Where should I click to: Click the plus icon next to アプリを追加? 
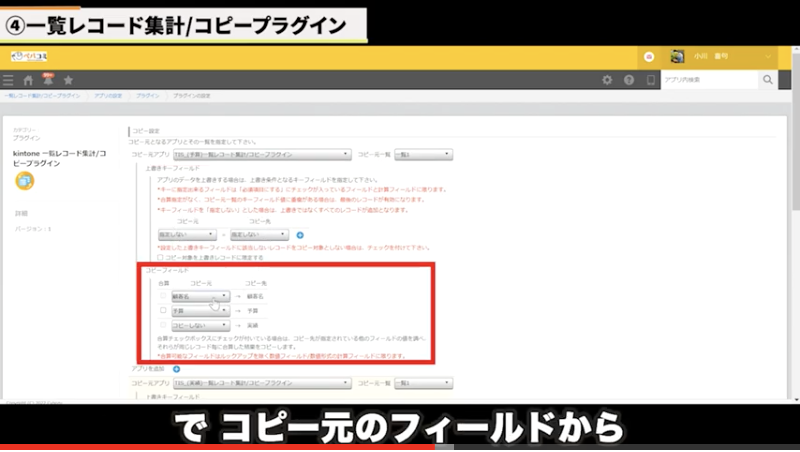point(177,369)
